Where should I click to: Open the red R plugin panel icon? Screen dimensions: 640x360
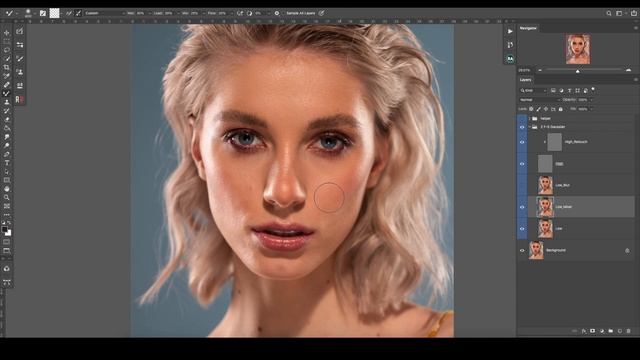click(x=20, y=99)
